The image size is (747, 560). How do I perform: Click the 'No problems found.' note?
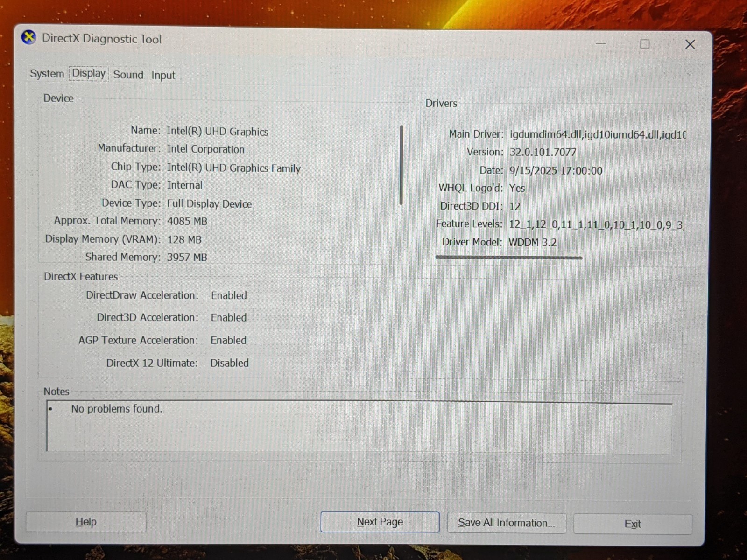tap(117, 409)
